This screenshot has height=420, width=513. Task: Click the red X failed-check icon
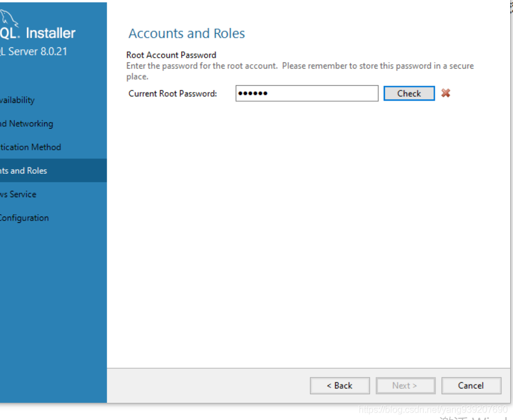[x=446, y=93]
